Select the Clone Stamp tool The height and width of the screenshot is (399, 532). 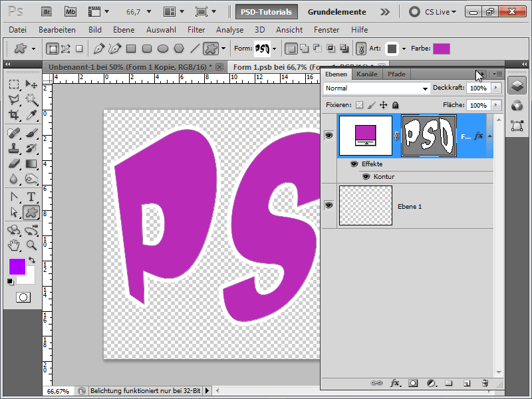coord(13,148)
